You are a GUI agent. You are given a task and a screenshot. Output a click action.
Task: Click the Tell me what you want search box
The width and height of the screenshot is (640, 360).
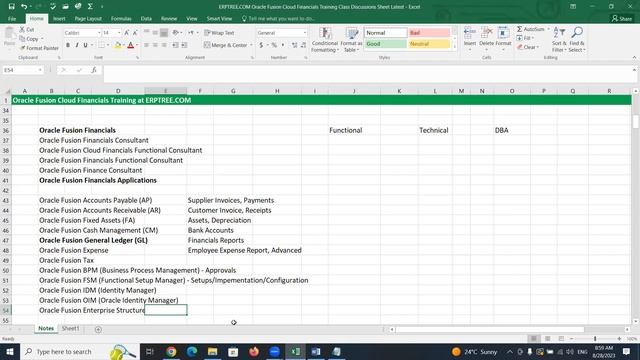[x=278, y=19]
